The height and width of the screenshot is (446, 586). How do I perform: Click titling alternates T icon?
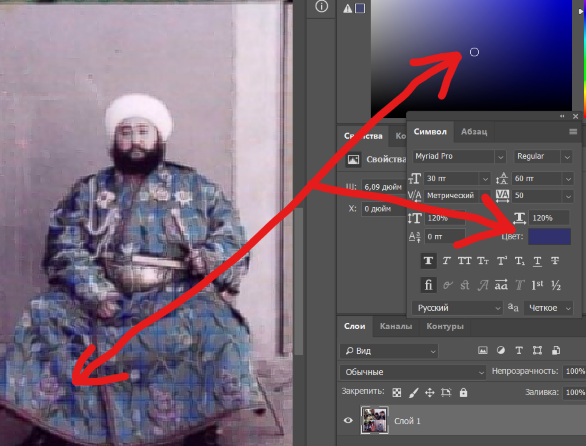coord(519,286)
